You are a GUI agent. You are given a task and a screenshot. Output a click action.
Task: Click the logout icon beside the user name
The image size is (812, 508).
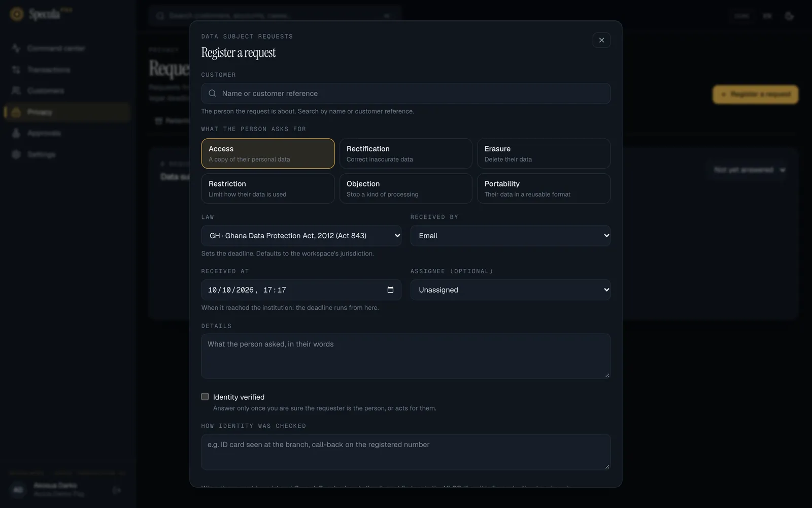pyautogui.click(x=117, y=490)
